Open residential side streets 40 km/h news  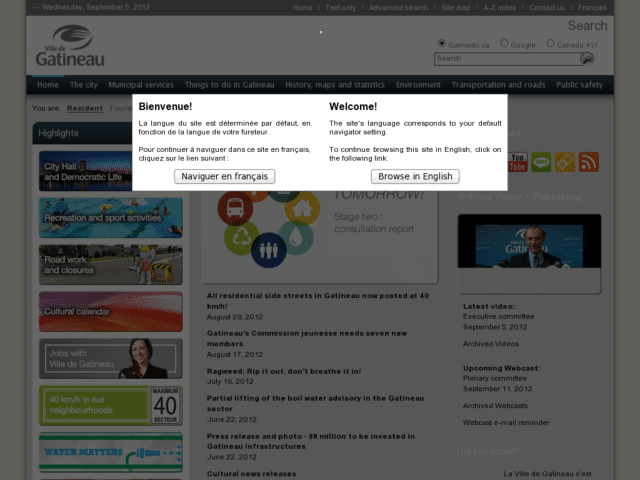coord(318,301)
